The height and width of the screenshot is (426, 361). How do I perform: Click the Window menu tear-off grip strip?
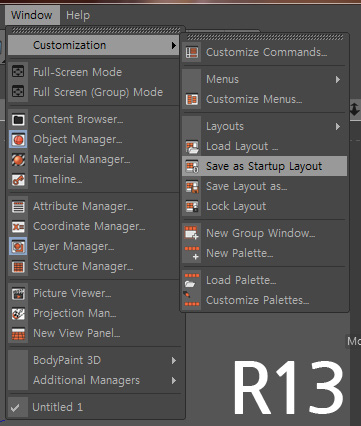96,31
